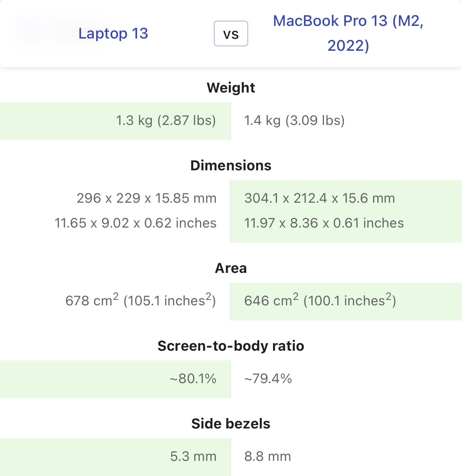462x476 pixels.
Task: Select the Side bezels heading
Action: (x=231, y=423)
